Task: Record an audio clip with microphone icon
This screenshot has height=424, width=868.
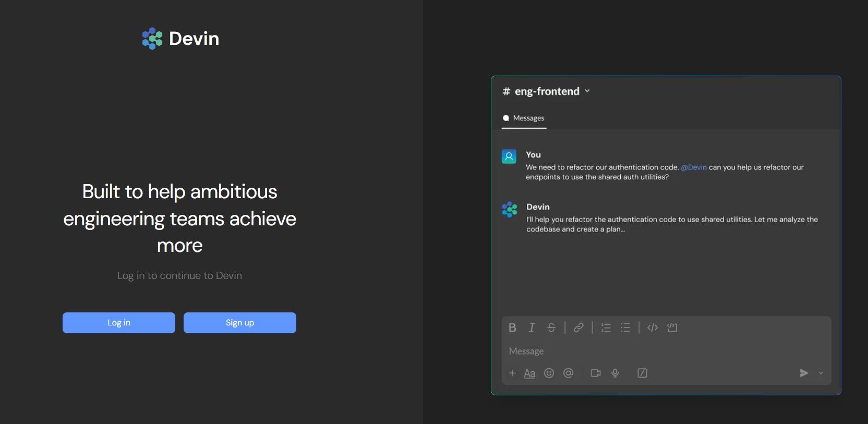Action: 616,373
